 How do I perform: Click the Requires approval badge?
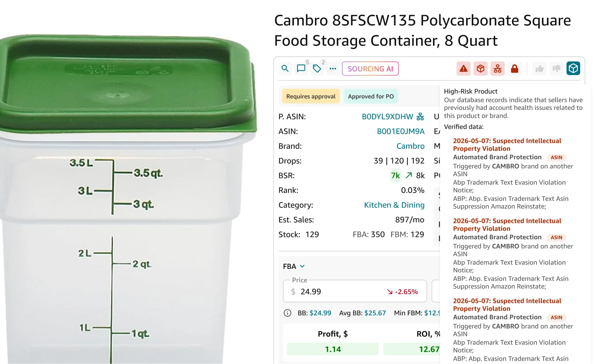(311, 96)
